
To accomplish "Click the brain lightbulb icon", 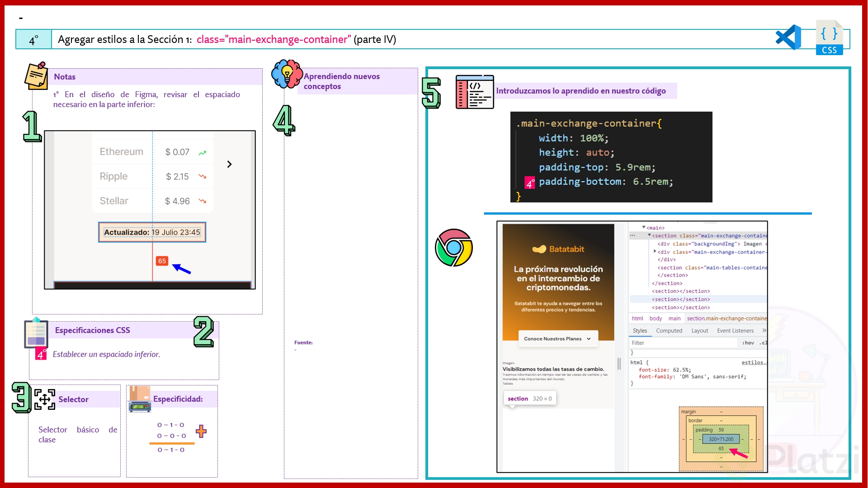I will pos(287,74).
